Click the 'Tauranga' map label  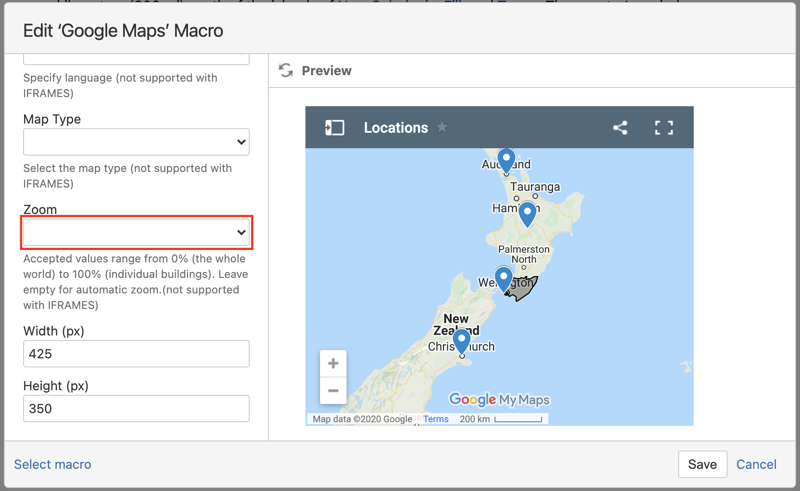[535, 187]
